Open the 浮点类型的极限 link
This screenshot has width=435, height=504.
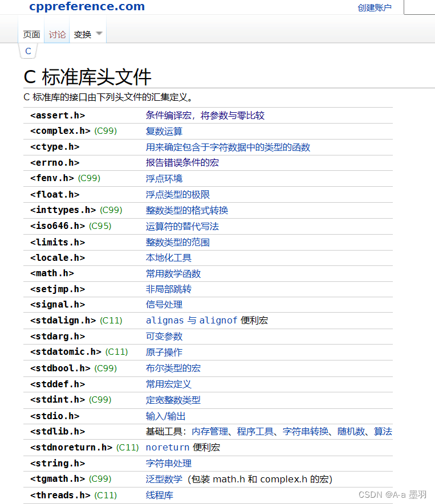[x=178, y=194]
